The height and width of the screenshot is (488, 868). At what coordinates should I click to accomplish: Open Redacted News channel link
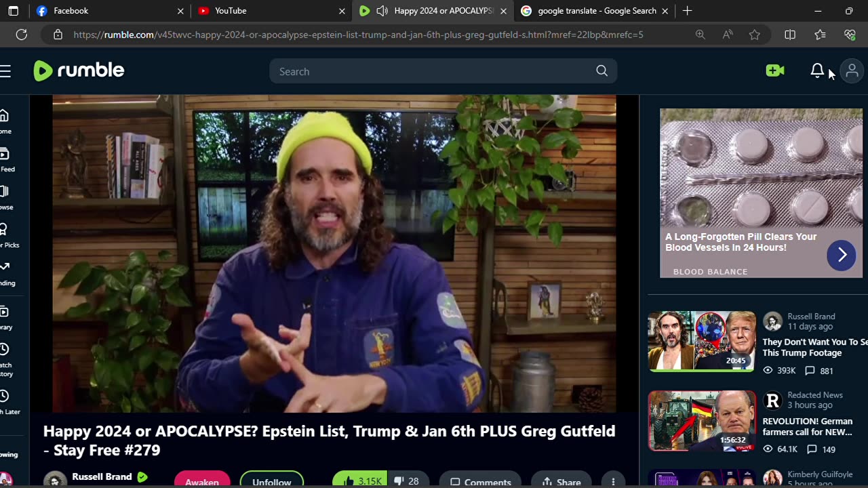tap(815, 395)
